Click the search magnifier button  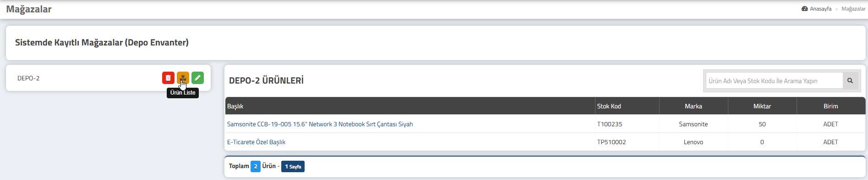tap(850, 81)
